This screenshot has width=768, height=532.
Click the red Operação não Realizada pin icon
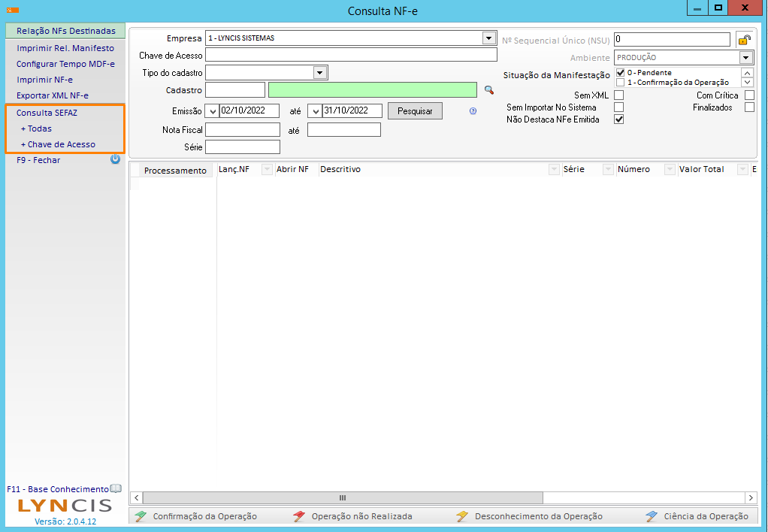299,516
